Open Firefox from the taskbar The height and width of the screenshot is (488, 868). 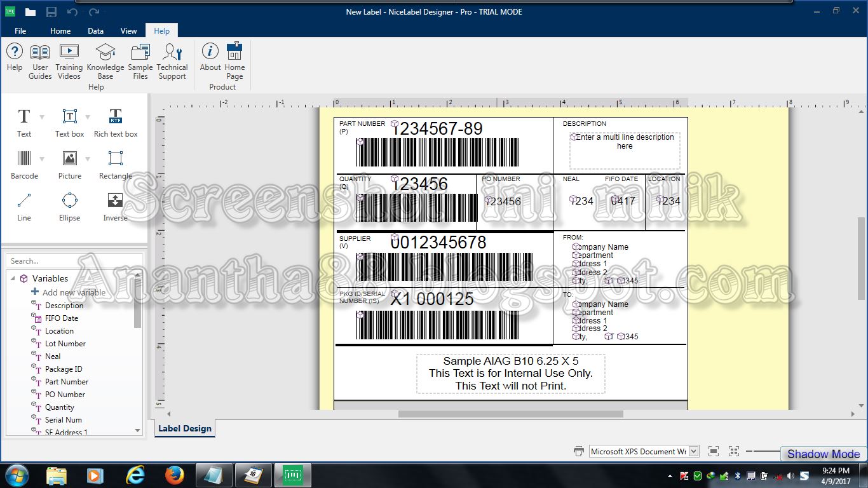(x=174, y=475)
